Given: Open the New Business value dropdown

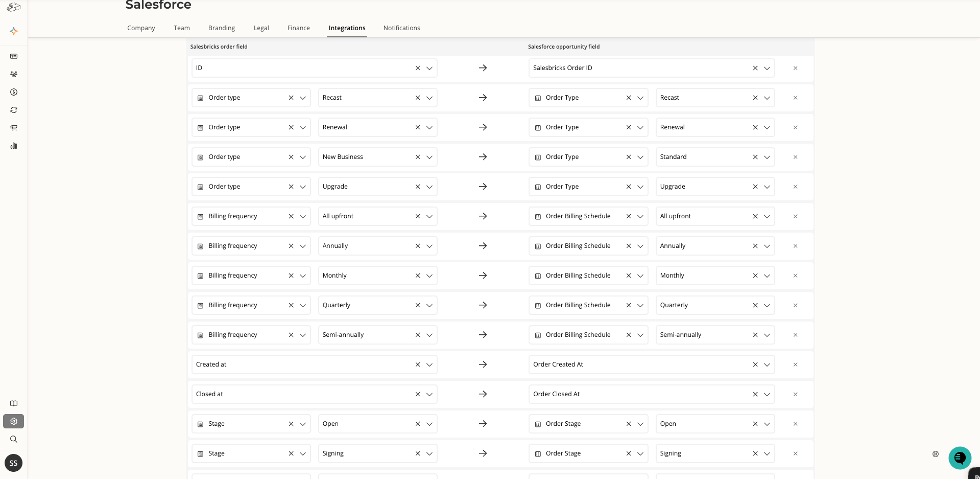Looking at the screenshot, I should pos(429,157).
